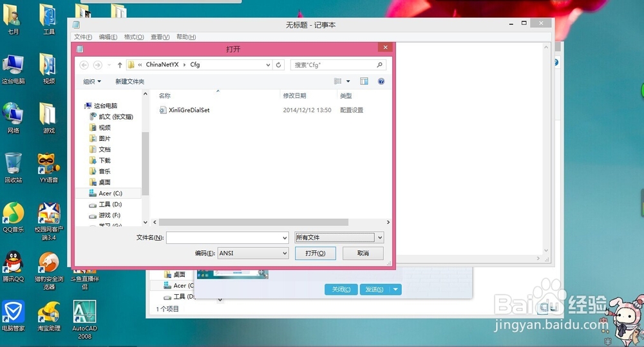
Task: Expand the address bar path dropdown
Action: (268, 65)
